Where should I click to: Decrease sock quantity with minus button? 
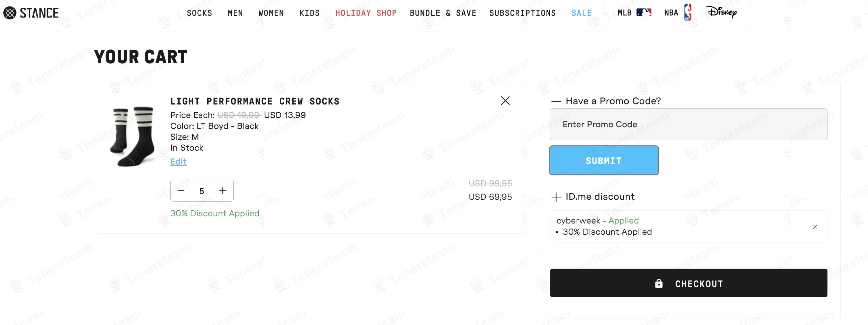click(181, 191)
